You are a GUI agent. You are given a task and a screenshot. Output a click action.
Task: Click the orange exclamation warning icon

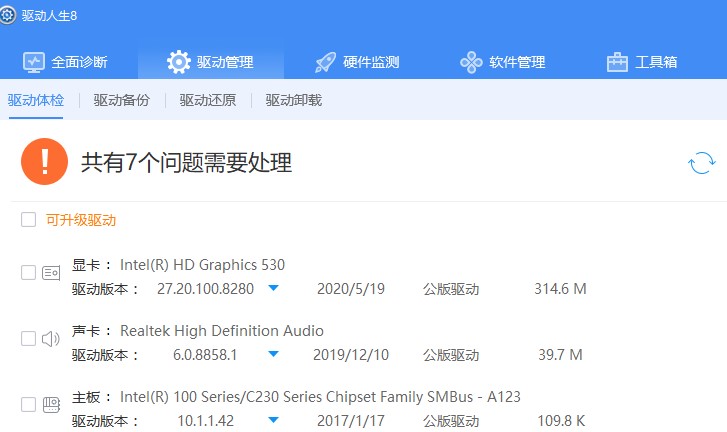pos(45,162)
